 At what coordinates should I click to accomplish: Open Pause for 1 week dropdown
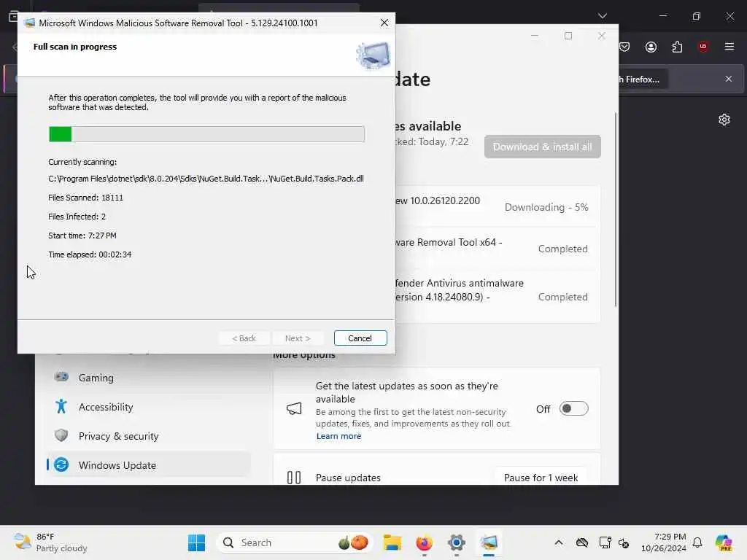[541, 477]
